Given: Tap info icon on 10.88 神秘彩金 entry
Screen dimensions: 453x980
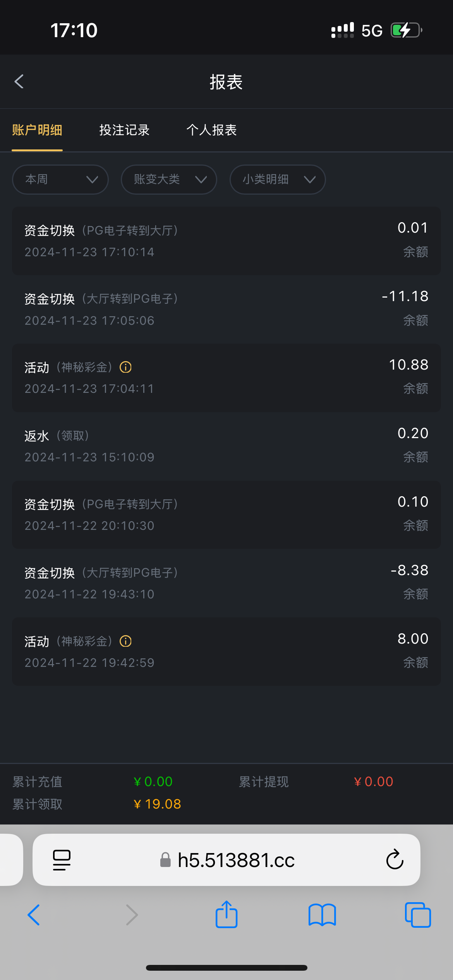Looking at the screenshot, I should (125, 367).
